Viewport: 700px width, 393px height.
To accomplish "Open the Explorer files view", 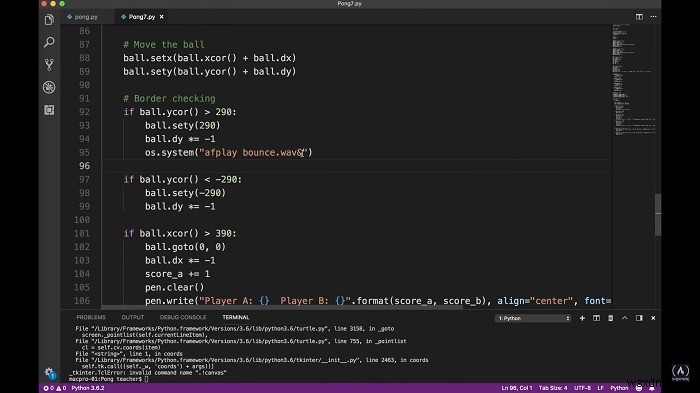I will tap(49, 20).
